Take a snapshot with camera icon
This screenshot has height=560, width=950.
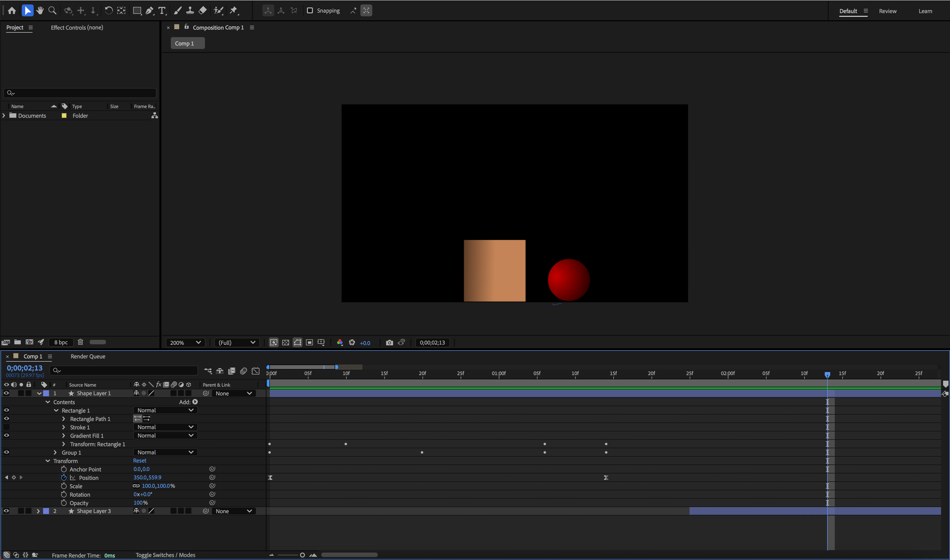click(389, 343)
